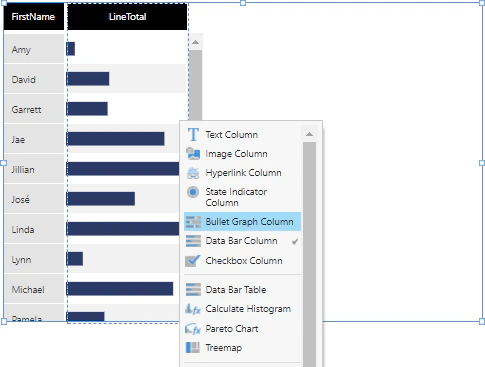Click the table scroll up arrow
This screenshot has height=367, width=485.
[x=196, y=42]
